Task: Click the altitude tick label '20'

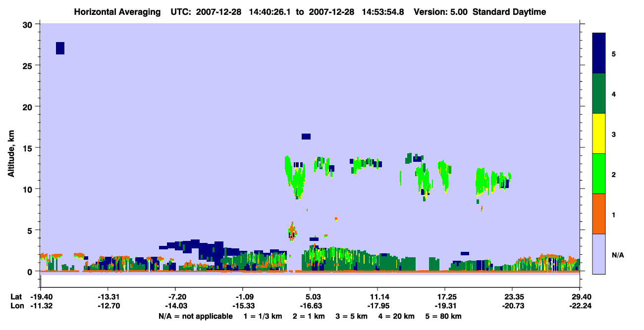Action: pyautogui.click(x=29, y=107)
